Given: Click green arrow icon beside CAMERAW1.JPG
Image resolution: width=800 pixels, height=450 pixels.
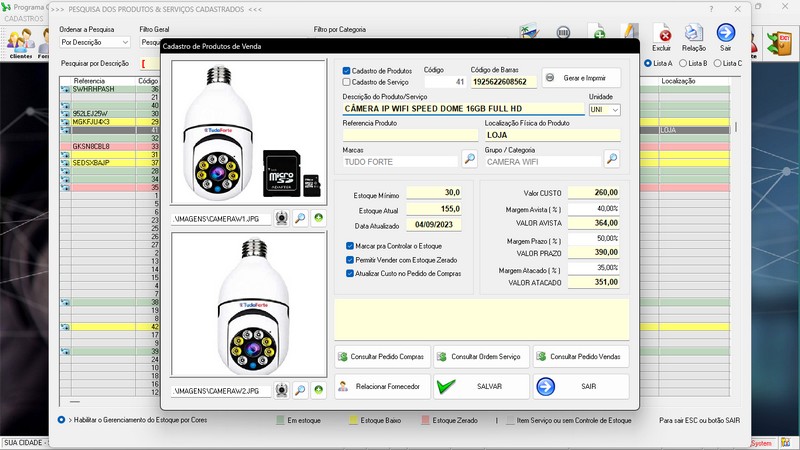Looking at the screenshot, I should (x=319, y=217).
